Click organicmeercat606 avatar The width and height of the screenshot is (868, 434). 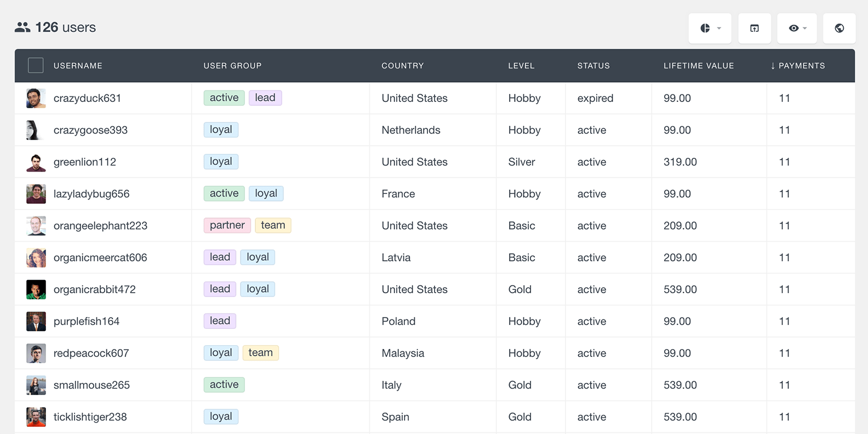36,258
